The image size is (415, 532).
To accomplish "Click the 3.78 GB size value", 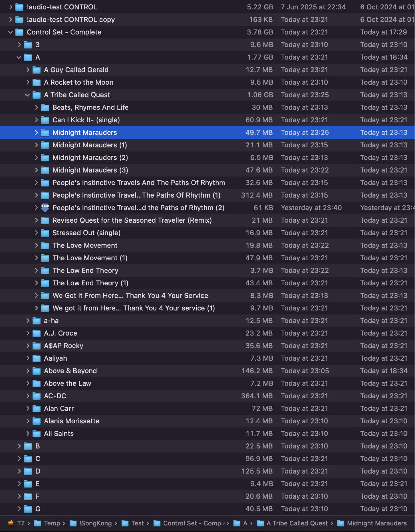I will [x=260, y=32].
